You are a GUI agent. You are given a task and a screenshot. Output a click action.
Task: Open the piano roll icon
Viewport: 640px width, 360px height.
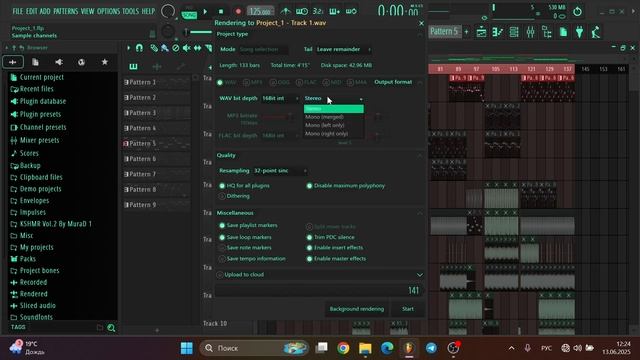498,32
